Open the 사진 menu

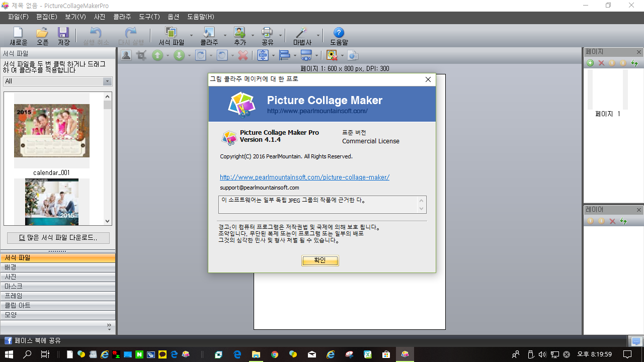tap(100, 17)
